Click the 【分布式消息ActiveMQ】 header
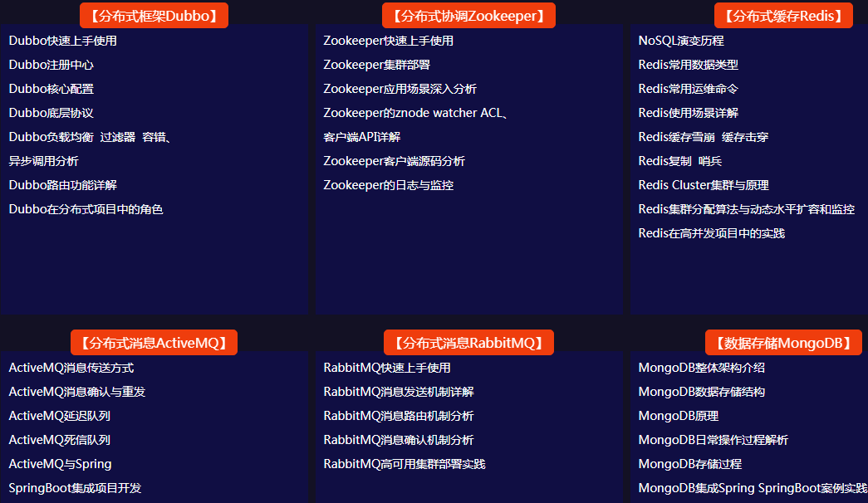Screen dimensions: 868x503 pos(154,342)
